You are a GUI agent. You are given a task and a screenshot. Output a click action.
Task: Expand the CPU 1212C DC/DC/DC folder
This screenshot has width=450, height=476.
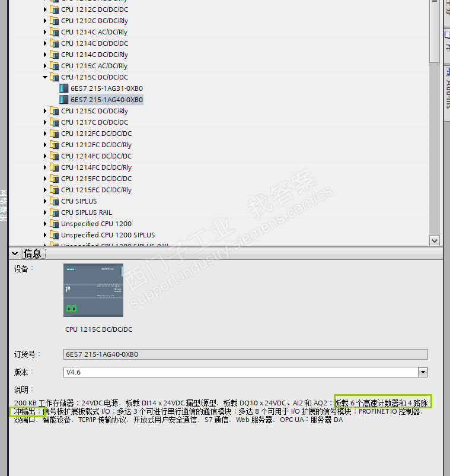point(45,9)
